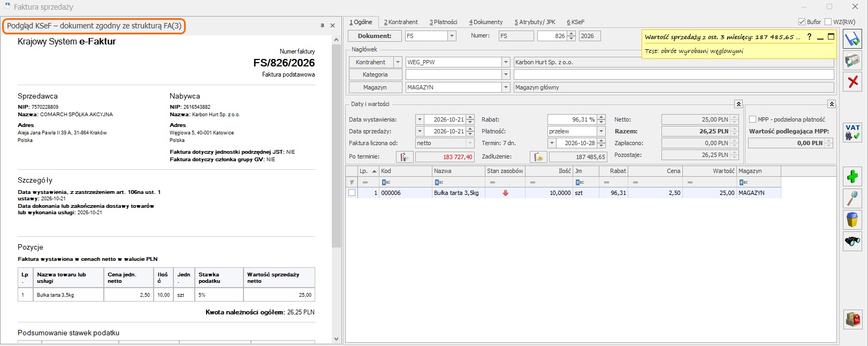Open the Płatność przelew dropdown
The width and height of the screenshot is (868, 346).
click(x=601, y=131)
